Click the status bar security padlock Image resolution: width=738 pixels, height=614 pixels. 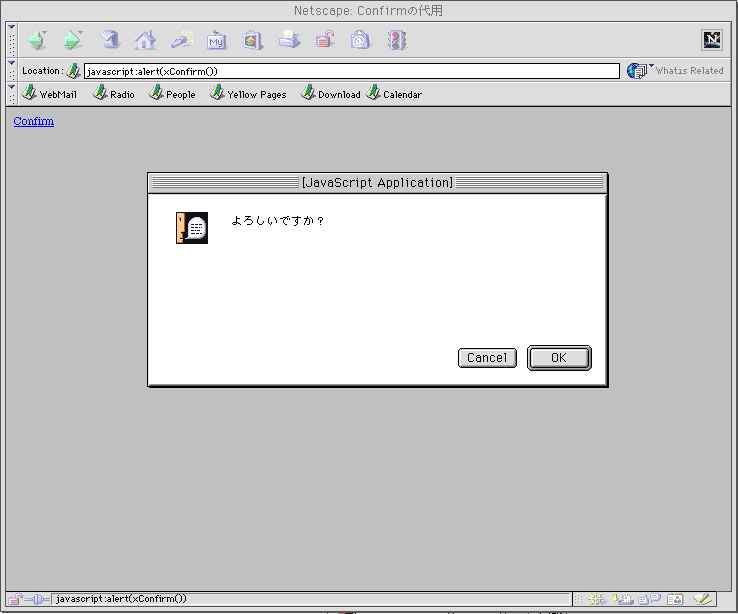(15, 599)
